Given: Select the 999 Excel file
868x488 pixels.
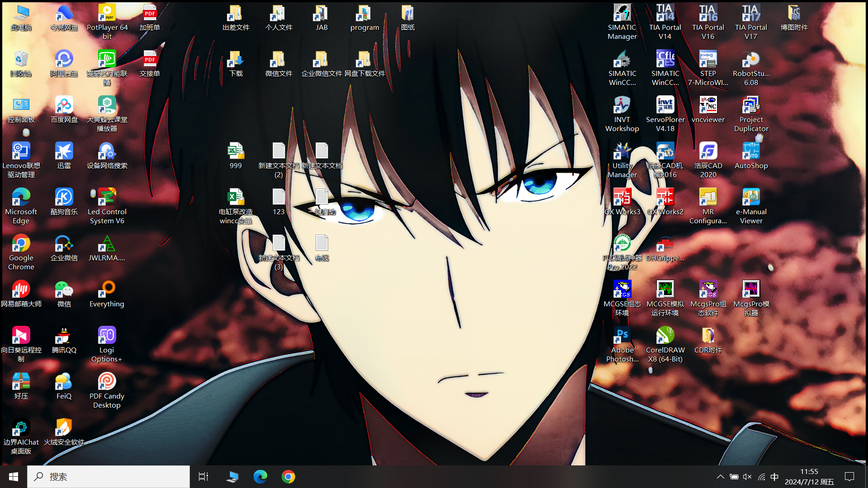Looking at the screenshot, I should pos(236,151).
